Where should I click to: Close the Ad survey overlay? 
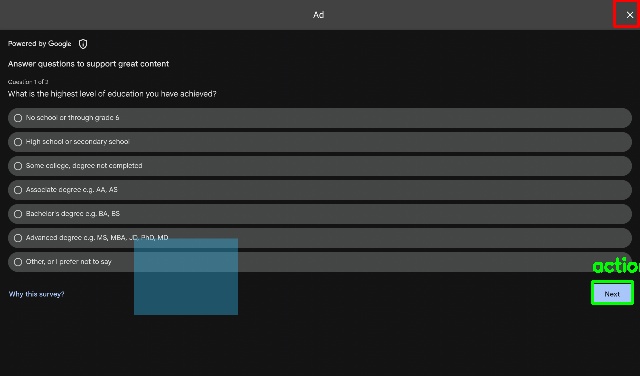pyautogui.click(x=630, y=15)
